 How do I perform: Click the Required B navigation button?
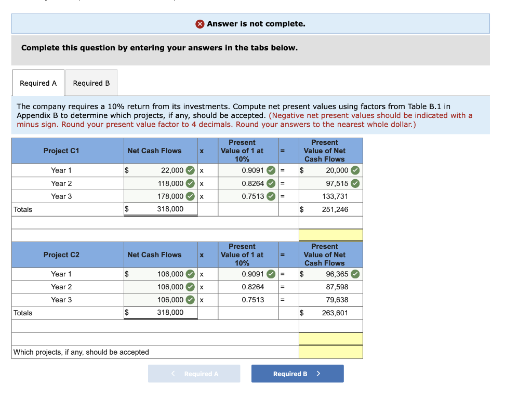pos(297,373)
